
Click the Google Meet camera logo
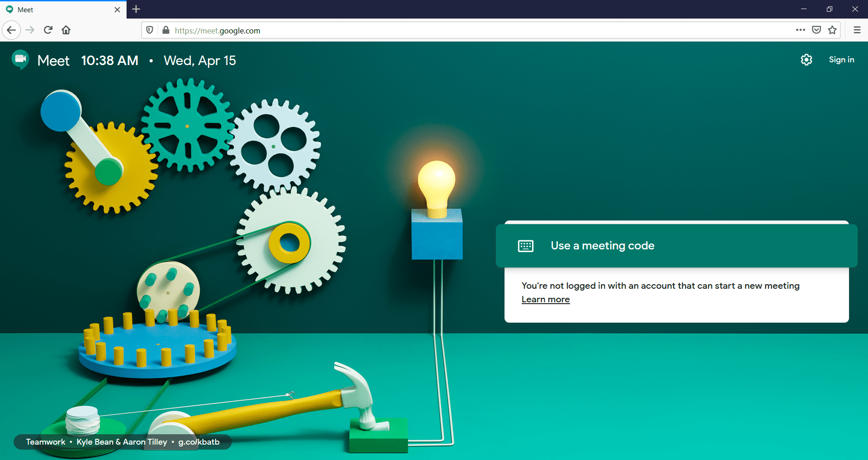[20, 60]
